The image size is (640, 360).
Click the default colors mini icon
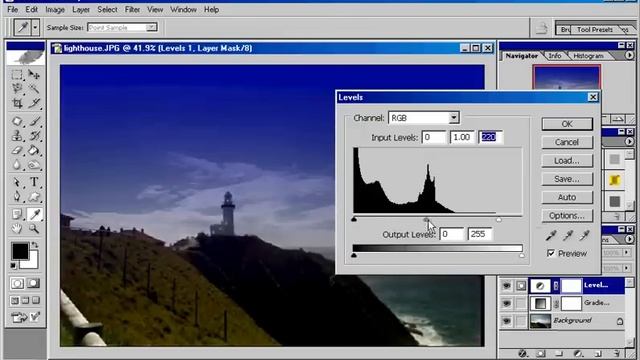click(13, 266)
